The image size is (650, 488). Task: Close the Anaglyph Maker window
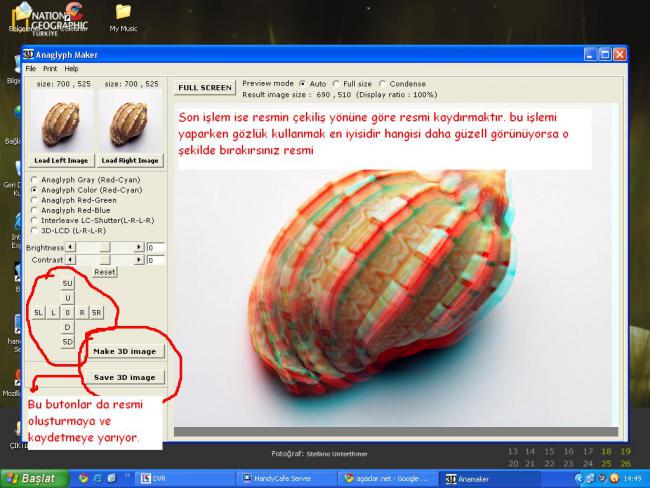pos(620,54)
